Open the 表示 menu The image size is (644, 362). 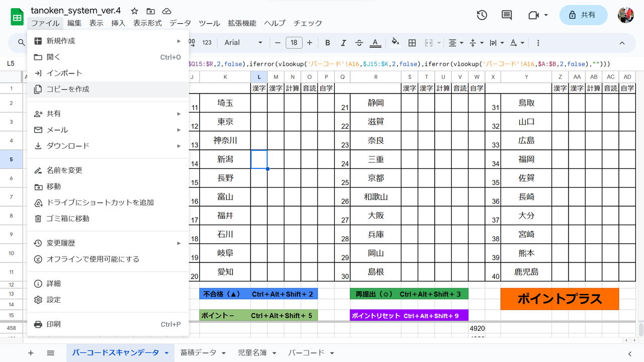coord(97,23)
